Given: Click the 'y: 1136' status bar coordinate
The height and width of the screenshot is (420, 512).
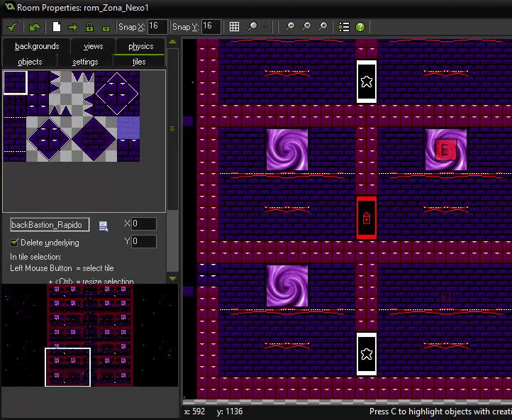Looking at the screenshot, I should click(230, 411).
